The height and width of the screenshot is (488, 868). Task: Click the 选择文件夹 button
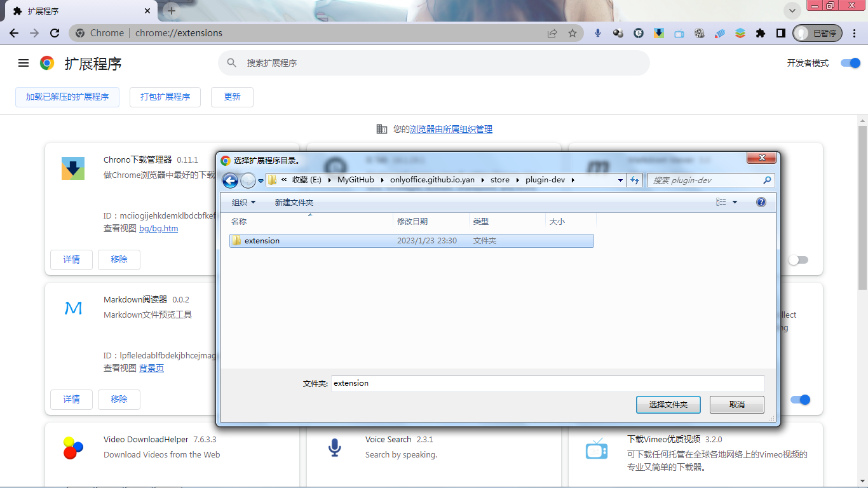668,405
